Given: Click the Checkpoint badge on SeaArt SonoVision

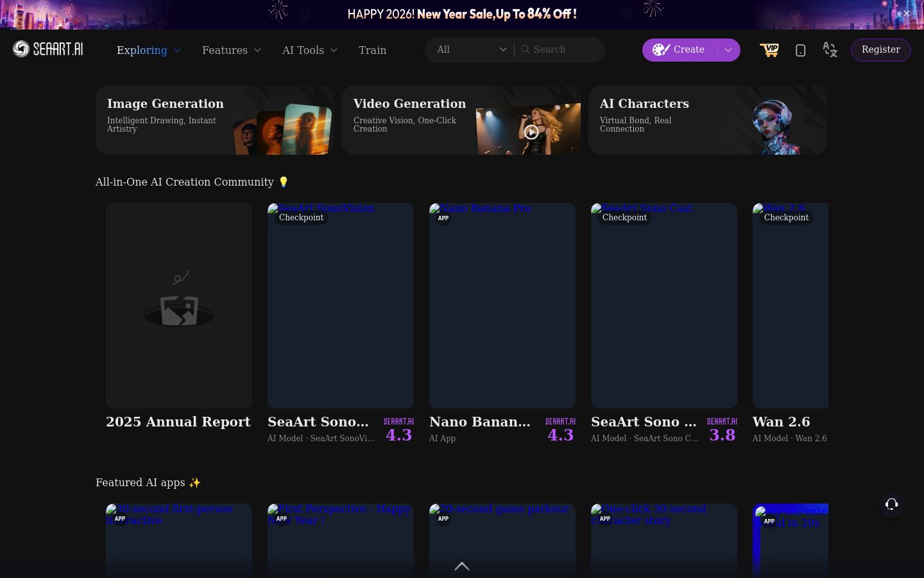Looking at the screenshot, I should [x=301, y=217].
